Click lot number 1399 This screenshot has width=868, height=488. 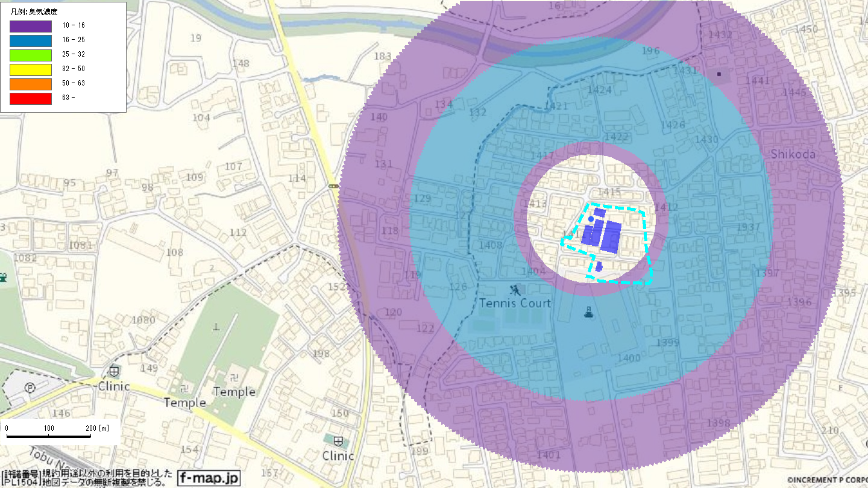[x=668, y=343]
